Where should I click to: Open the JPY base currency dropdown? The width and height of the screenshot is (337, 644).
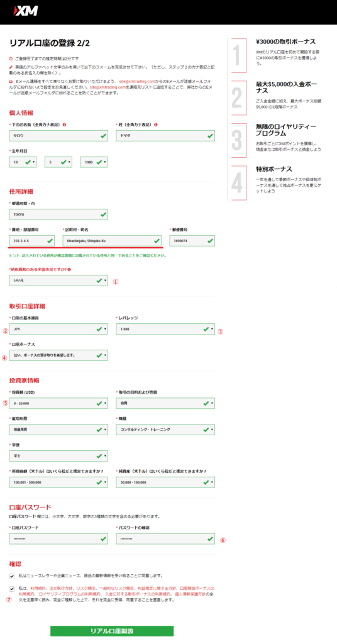58,329
